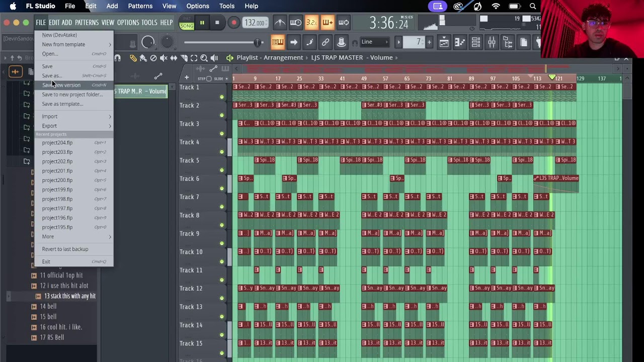The height and width of the screenshot is (362, 644).
Task: Toggle typing keyboard to piano icon
Action: 278,42
